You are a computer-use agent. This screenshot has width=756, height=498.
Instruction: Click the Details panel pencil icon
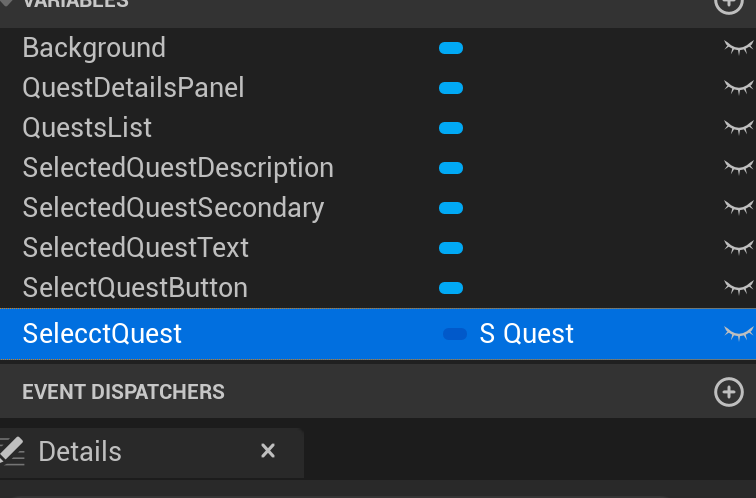click(x=11, y=451)
